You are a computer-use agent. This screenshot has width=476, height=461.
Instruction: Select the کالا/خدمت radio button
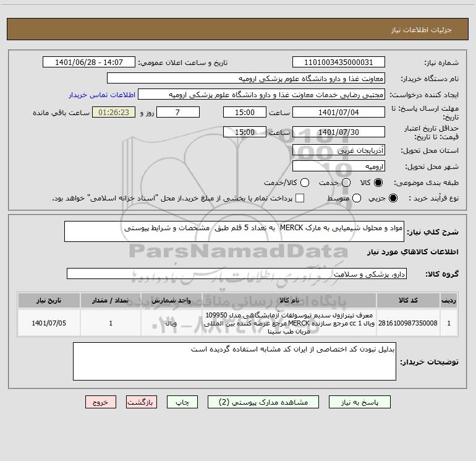click(305, 183)
